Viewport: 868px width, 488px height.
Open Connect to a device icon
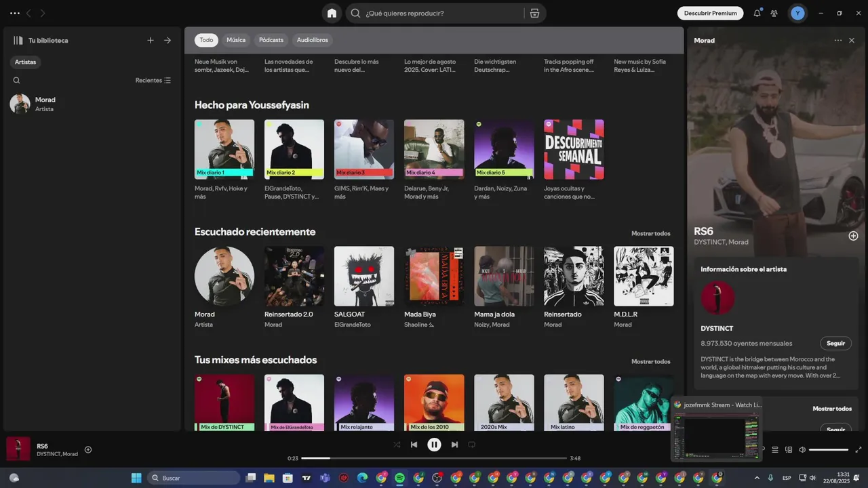pyautogui.click(x=789, y=449)
